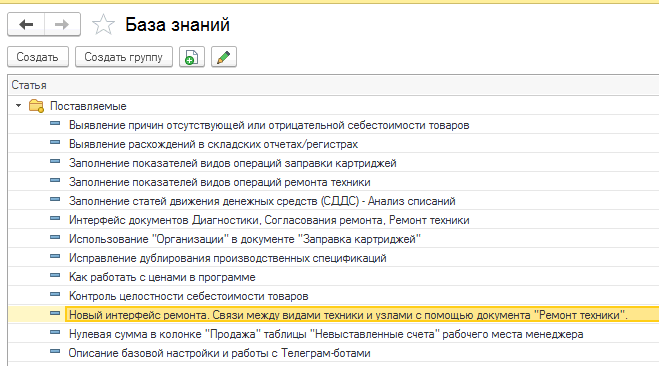Click item icon next to Выявление расхождений
Screen dimensions: 659x366
pyautogui.click(x=55, y=142)
